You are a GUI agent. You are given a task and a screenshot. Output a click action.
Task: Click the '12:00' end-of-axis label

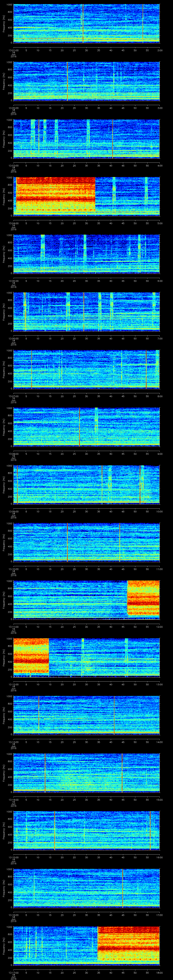point(159,627)
